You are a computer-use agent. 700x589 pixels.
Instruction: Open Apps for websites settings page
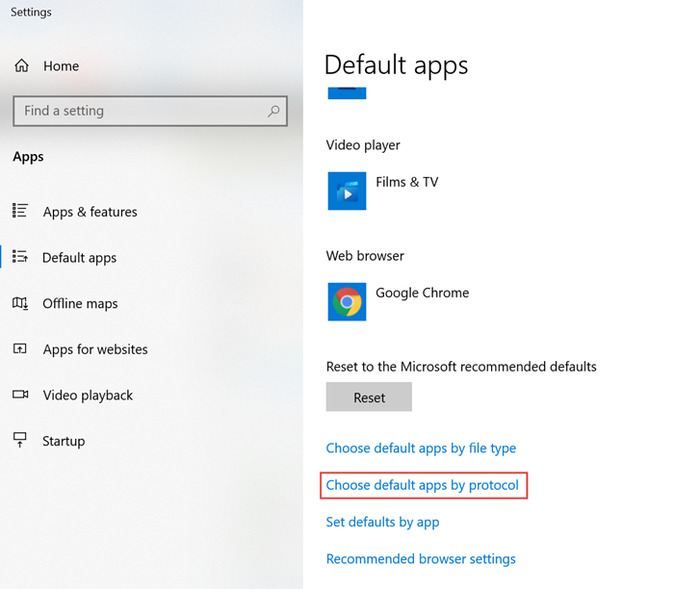[x=95, y=349]
